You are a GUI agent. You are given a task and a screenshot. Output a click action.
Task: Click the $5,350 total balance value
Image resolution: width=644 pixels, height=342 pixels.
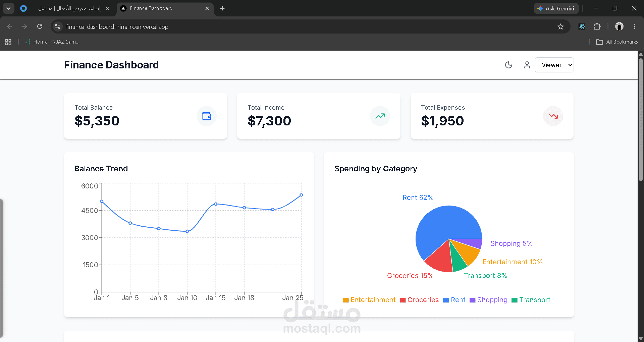97,121
